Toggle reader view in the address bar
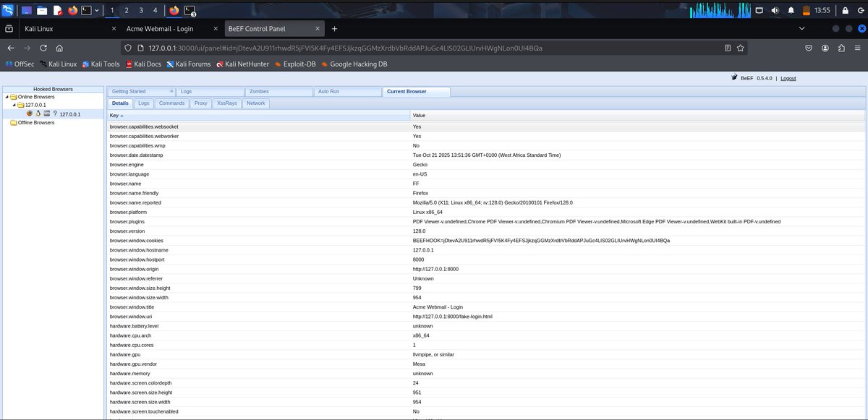This screenshot has width=868, height=420. tap(728, 48)
